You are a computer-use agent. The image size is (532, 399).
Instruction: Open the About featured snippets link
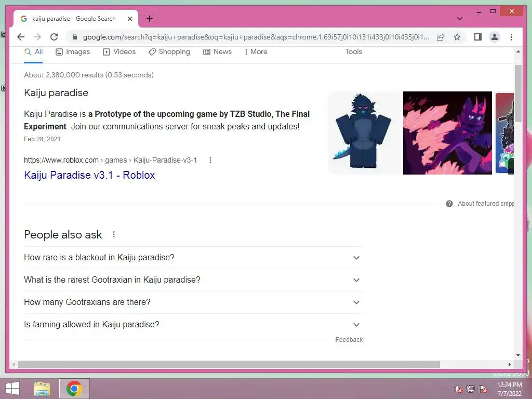coord(486,204)
